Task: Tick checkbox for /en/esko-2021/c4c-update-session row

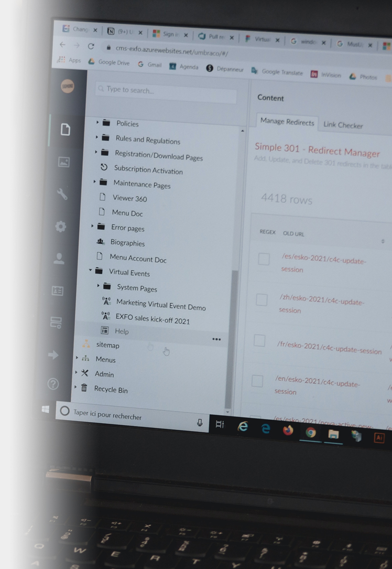Action: [x=257, y=381]
